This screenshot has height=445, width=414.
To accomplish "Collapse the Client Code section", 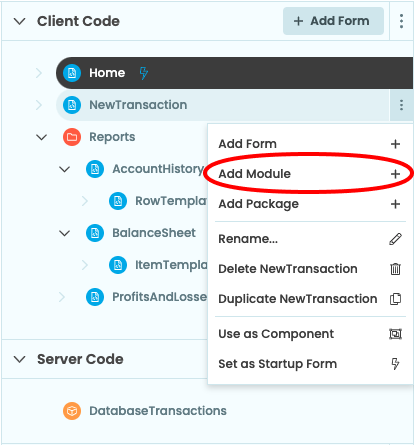I will click(20, 21).
